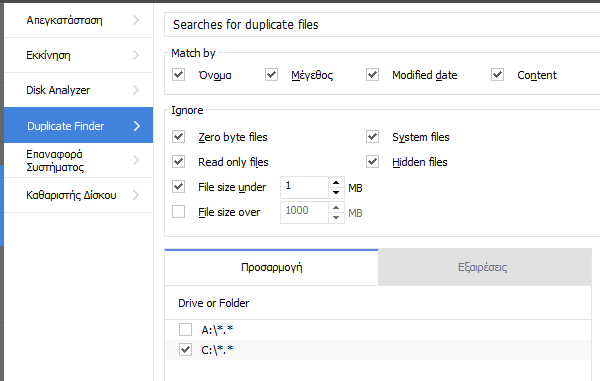Click the chevron next to Disk Analyzer
The image size is (600, 381).
click(136, 90)
